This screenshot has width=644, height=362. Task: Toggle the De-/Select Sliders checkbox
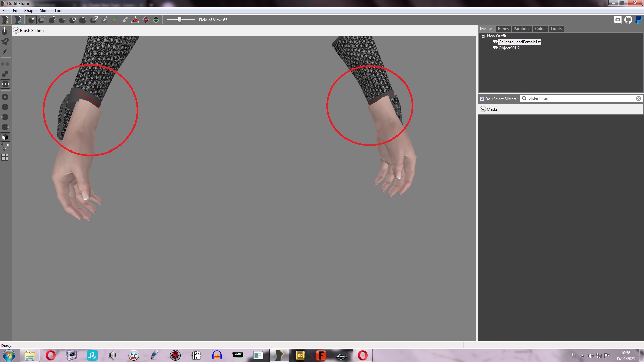tap(482, 99)
